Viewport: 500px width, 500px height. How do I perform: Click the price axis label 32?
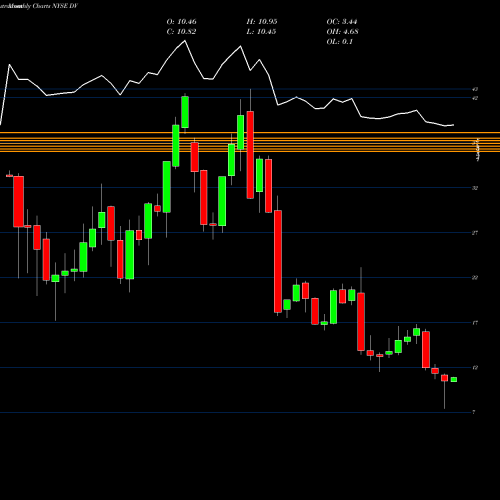475,188
